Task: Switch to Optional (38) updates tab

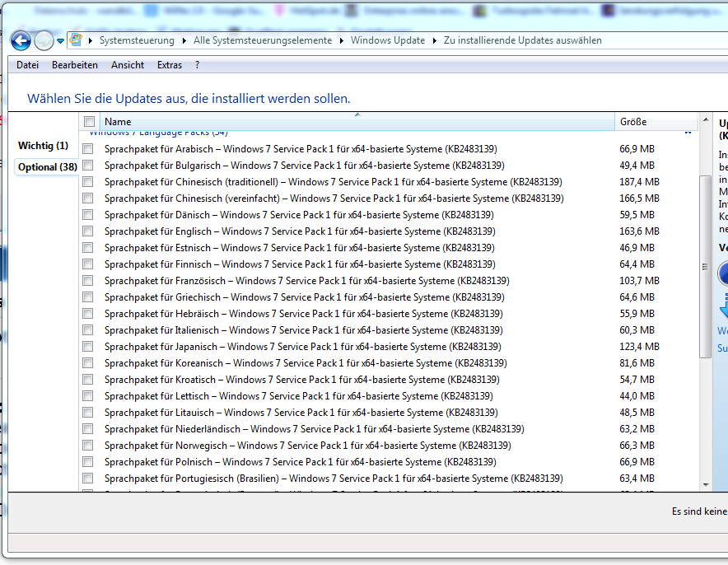Action: [48, 167]
